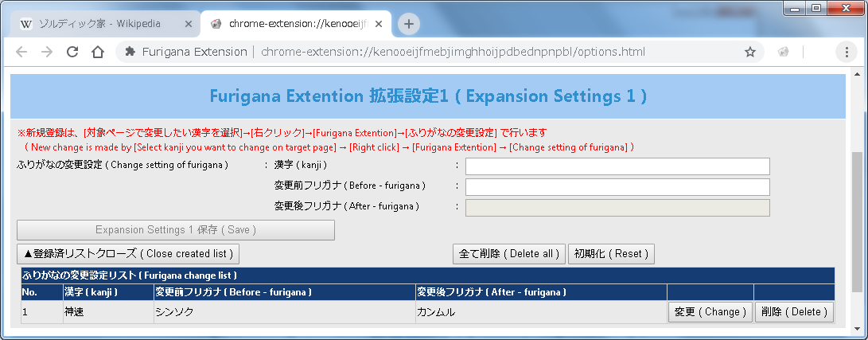Click scrollbar up arrow

[857, 76]
